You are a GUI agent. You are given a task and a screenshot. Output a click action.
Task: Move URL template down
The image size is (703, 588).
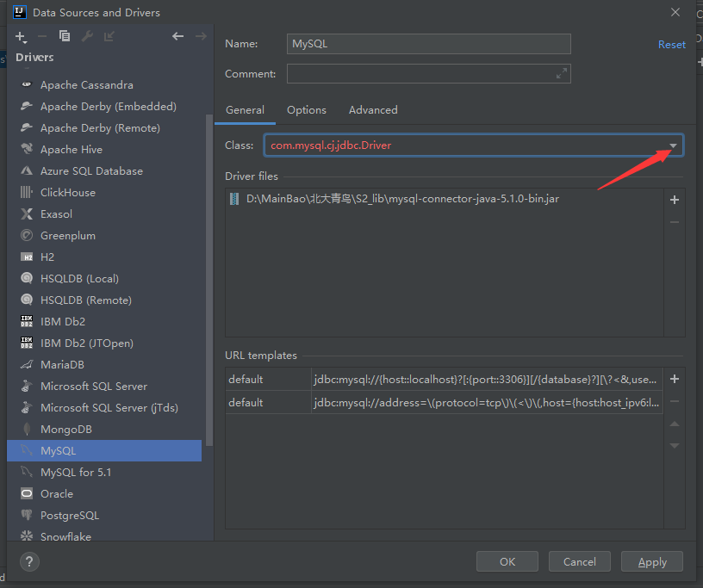click(x=675, y=445)
